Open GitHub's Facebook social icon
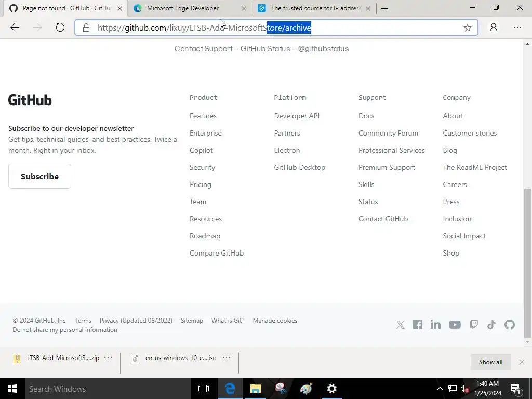The width and height of the screenshot is (532, 399). (x=418, y=325)
